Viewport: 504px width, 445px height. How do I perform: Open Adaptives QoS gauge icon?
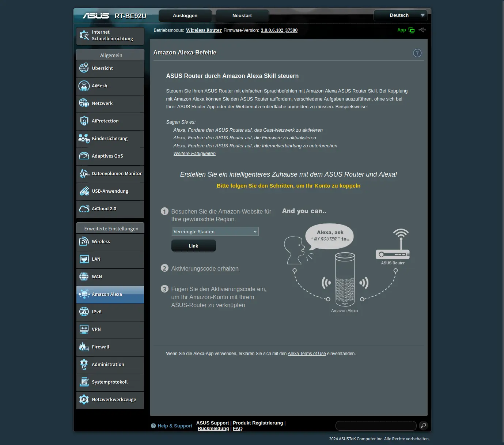(84, 156)
